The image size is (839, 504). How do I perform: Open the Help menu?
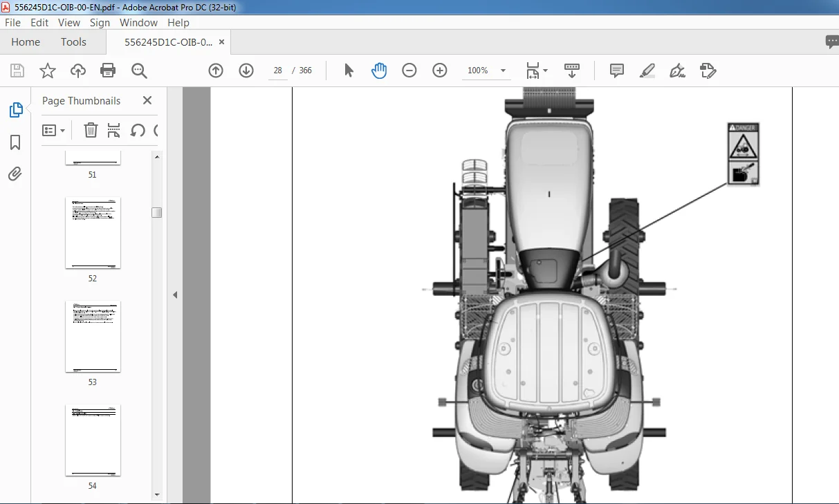pos(178,22)
